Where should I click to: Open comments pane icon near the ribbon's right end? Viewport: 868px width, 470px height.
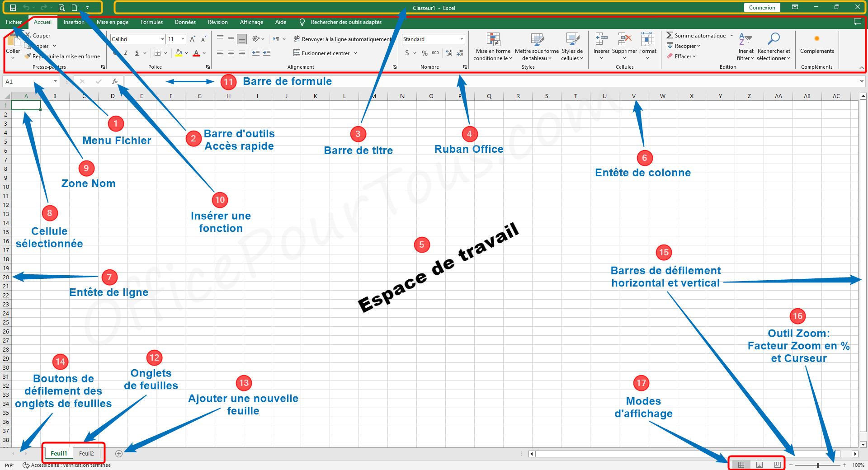[x=857, y=22]
